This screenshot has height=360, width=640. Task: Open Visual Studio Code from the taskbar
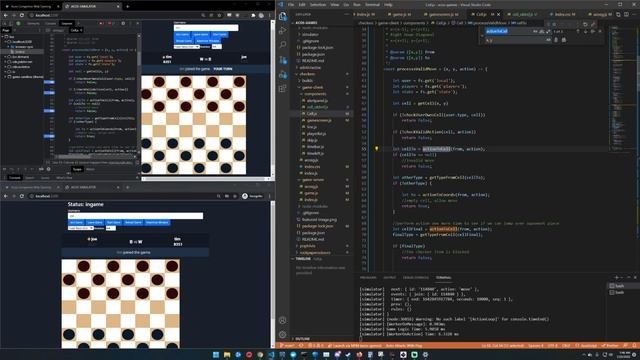[x=271, y=355]
